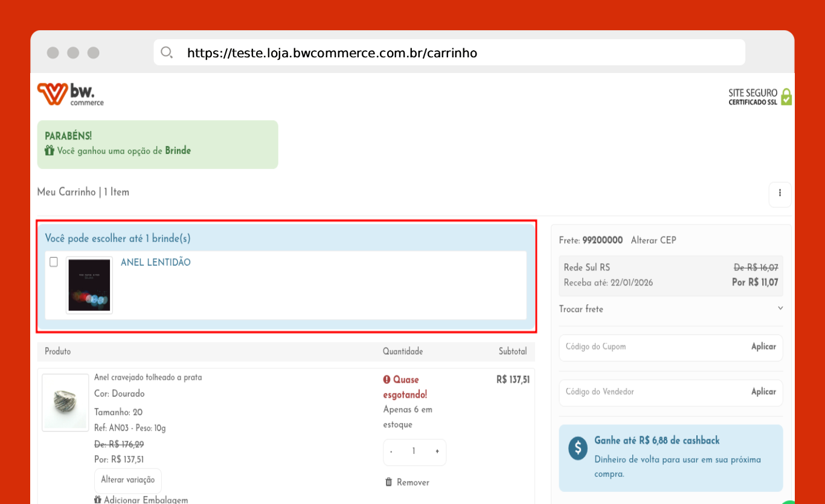825x504 pixels.
Task: Click the gift icon in the Parabéns banner
Action: pyautogui.click(x=50, y=151)
